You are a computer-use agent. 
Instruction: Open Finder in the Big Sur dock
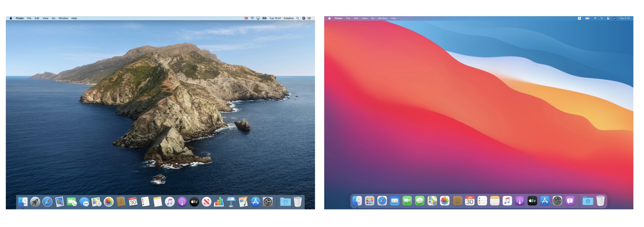coord(357,201)
